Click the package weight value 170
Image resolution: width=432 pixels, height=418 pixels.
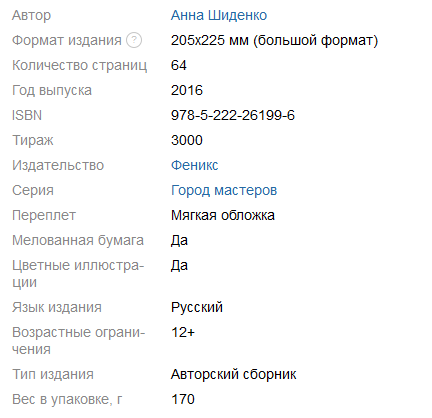click(183, 399)
